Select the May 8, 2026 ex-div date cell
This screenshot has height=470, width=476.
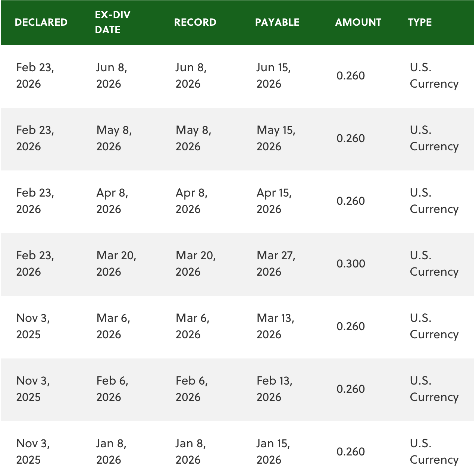[x=114, y=138]
